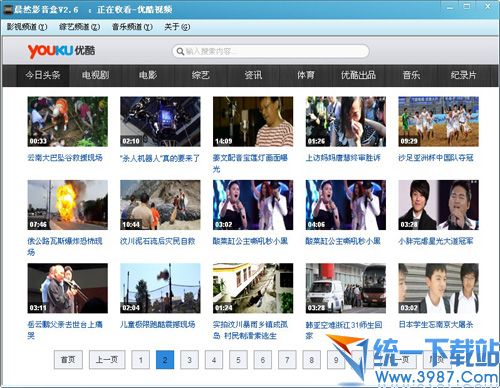Switch to the 电视剧 tab
The image size is (500, 388).
click(x=96, y=75)
